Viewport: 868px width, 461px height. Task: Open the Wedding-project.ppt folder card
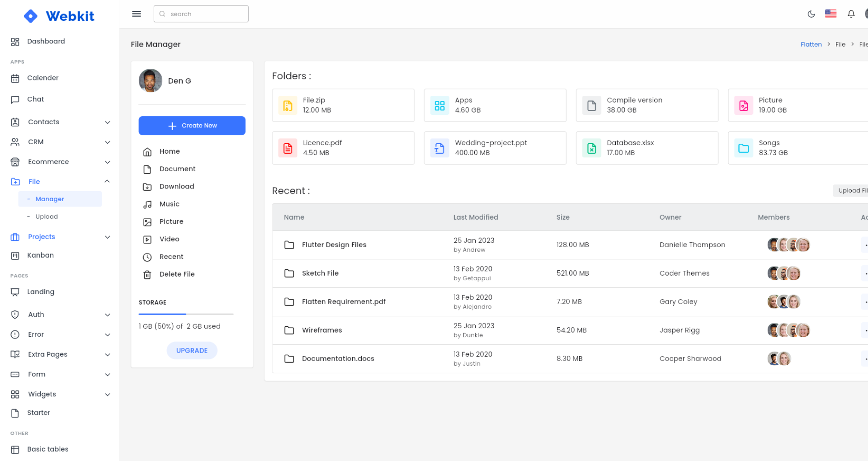(x=495, y=148)
